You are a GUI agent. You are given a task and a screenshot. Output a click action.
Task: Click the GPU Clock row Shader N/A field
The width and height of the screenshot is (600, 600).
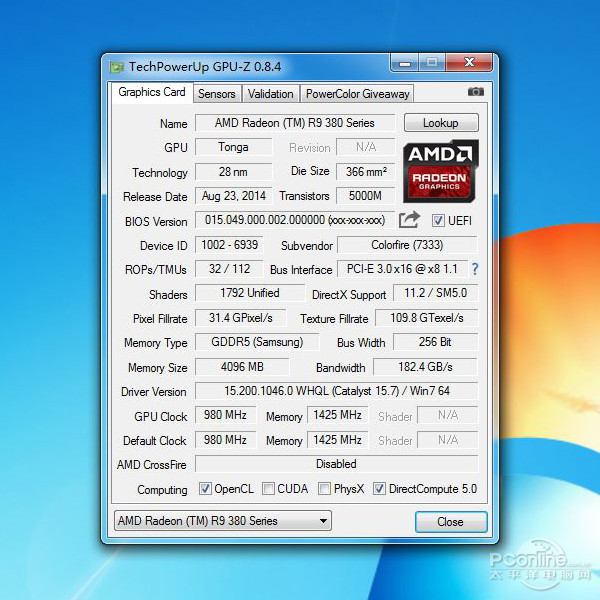click(448, 415)
